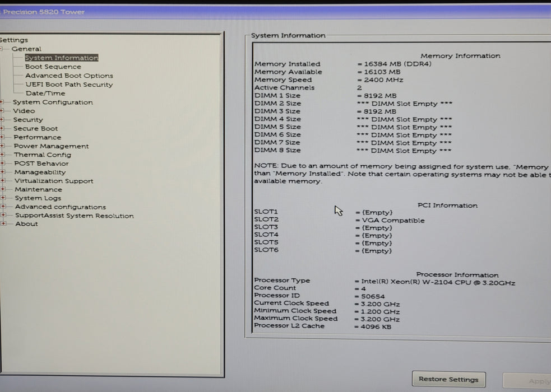Select the Performance category label
The image size is (551, 392).
(x=37, y=137)
